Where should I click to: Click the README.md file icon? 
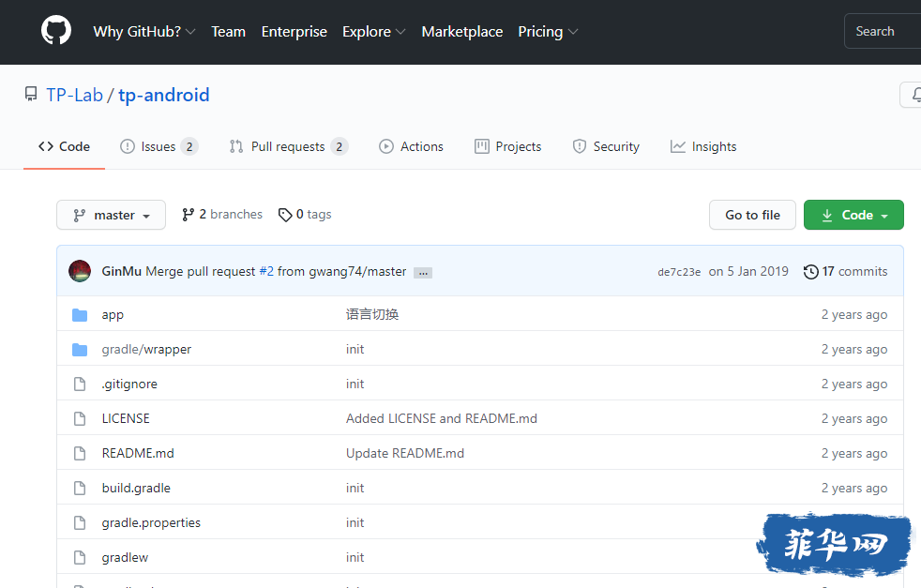point(80,454)
